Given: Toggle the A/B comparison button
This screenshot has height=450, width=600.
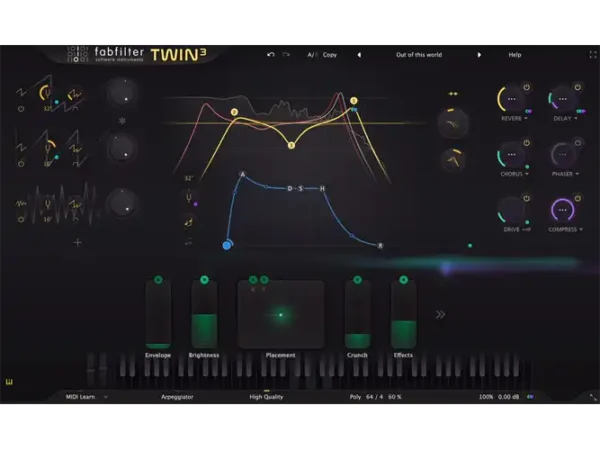Looking at the screenshot, I should (x=312, y=55).
